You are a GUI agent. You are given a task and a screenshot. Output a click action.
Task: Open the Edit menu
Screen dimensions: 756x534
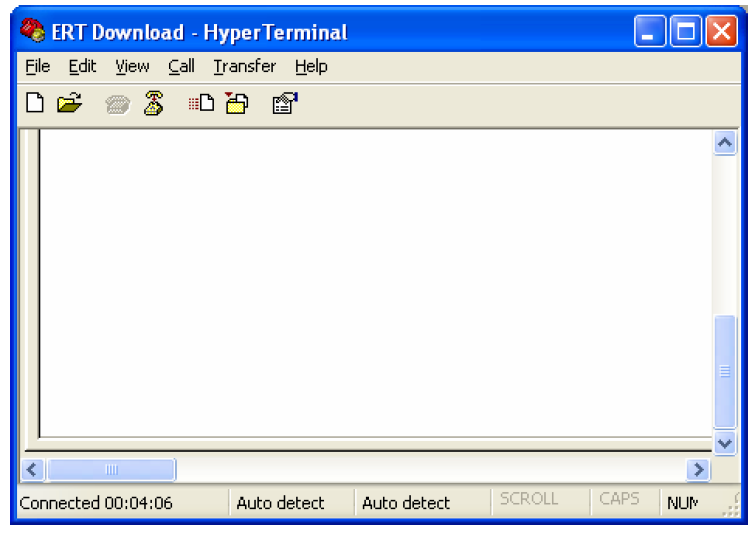82,66
